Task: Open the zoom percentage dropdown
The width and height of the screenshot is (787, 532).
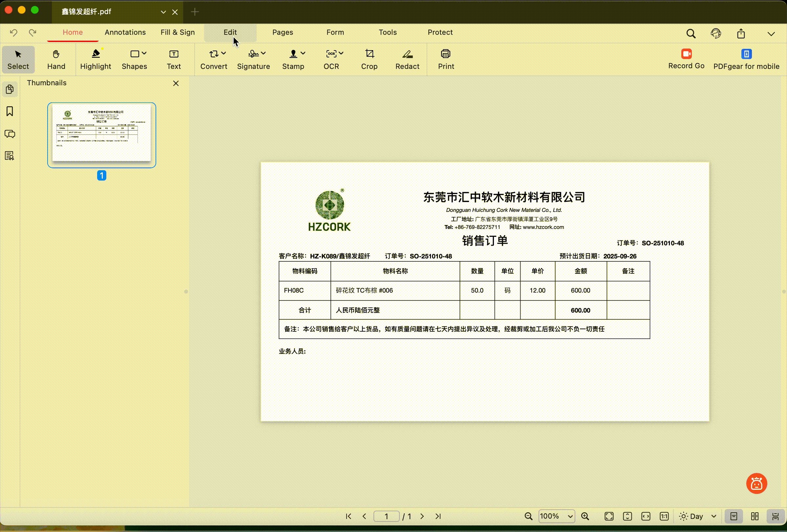Action: click(556, 516)
